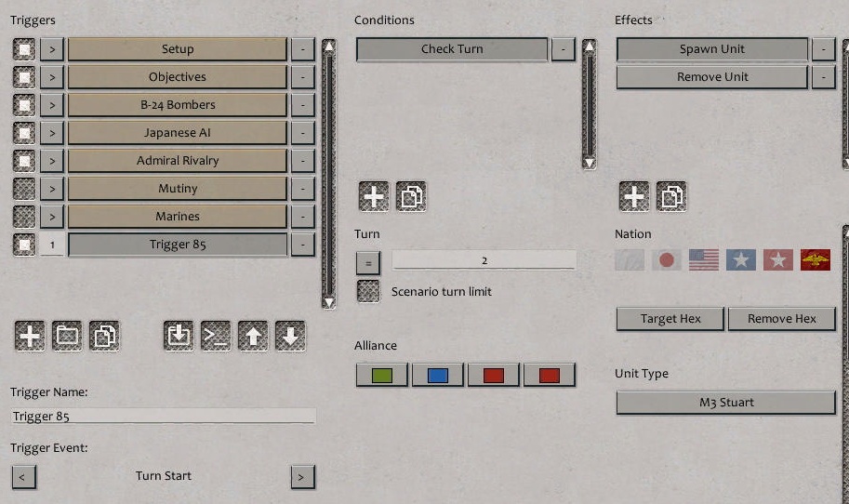
Task: Enable the Mutiny trigger checkbox
Action: point(24,189)
